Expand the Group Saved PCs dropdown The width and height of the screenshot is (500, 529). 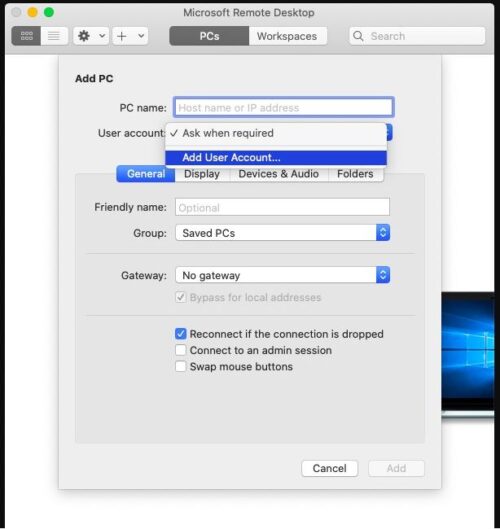tap(282, 233)
